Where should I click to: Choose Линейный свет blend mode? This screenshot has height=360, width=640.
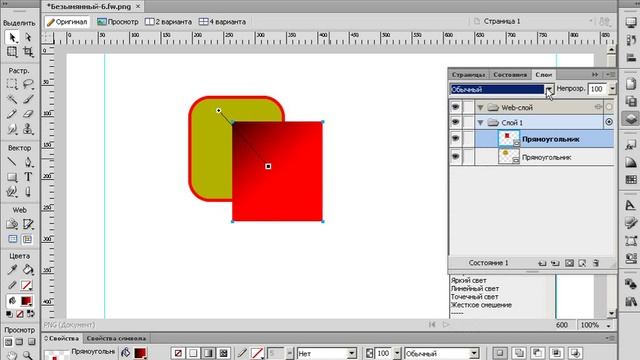(475, 289)
